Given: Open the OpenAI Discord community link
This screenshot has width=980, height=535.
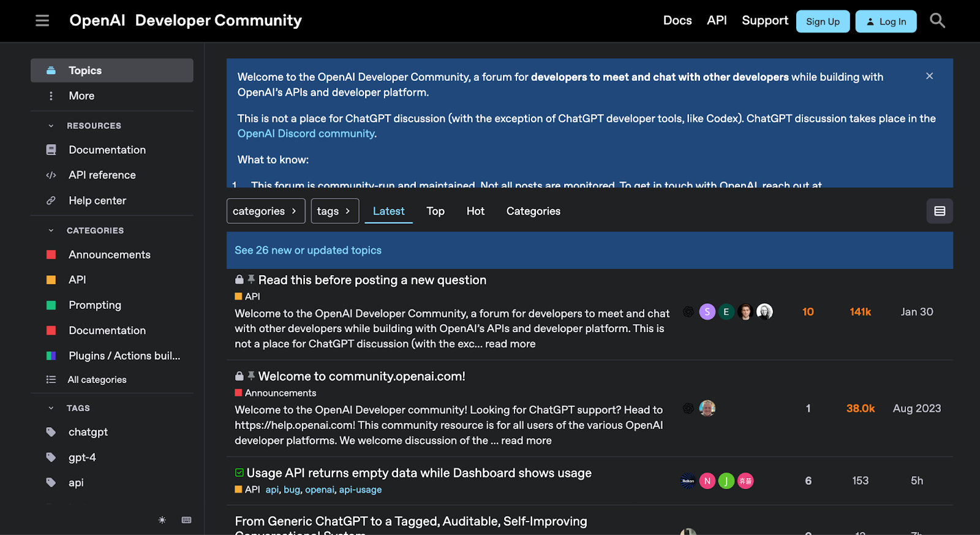Looking at the screenshot, I should [x=307, y=134].
